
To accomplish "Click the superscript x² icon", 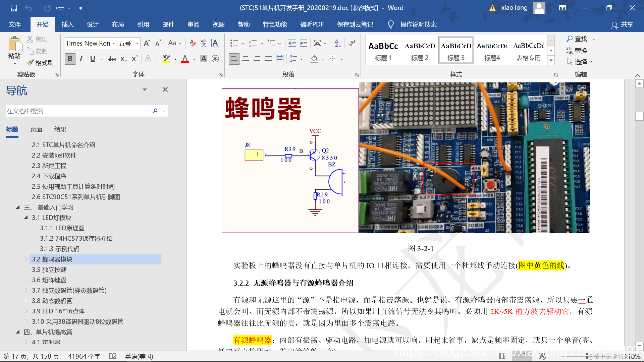I will point(135,59).
